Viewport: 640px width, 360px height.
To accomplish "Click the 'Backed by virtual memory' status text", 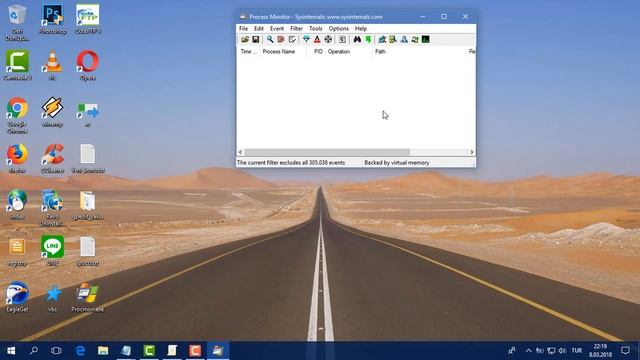I will click(x=397, y=162).
